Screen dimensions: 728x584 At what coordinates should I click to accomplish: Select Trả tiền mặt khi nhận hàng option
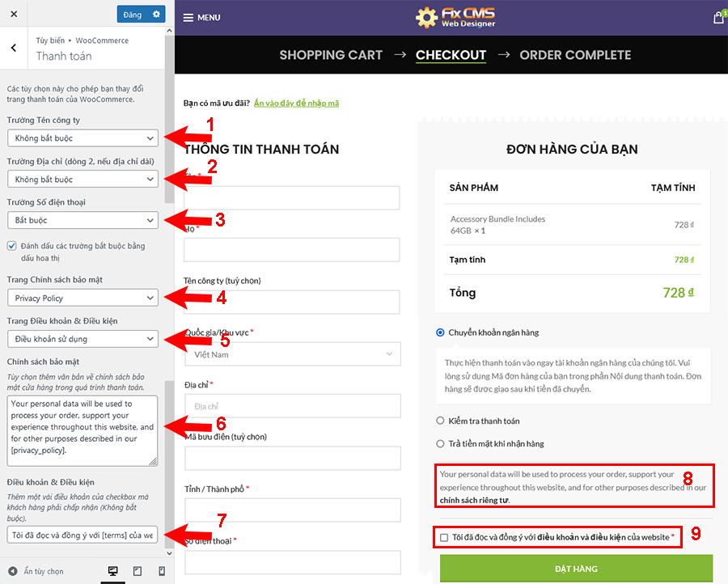click(440, 443)
